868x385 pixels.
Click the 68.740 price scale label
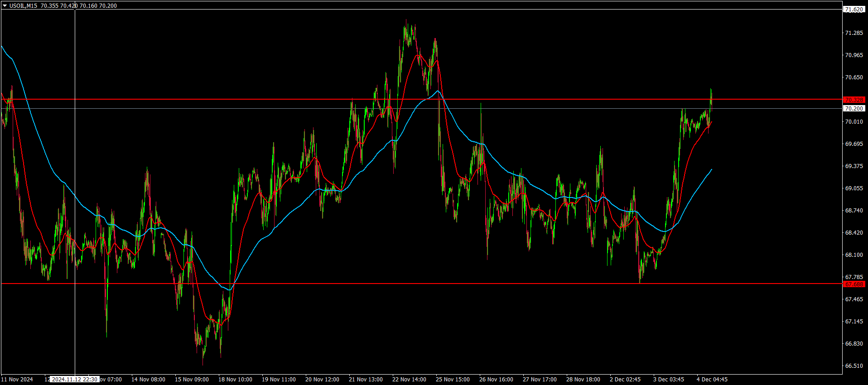pyautogui.click(x=854, y=211)
